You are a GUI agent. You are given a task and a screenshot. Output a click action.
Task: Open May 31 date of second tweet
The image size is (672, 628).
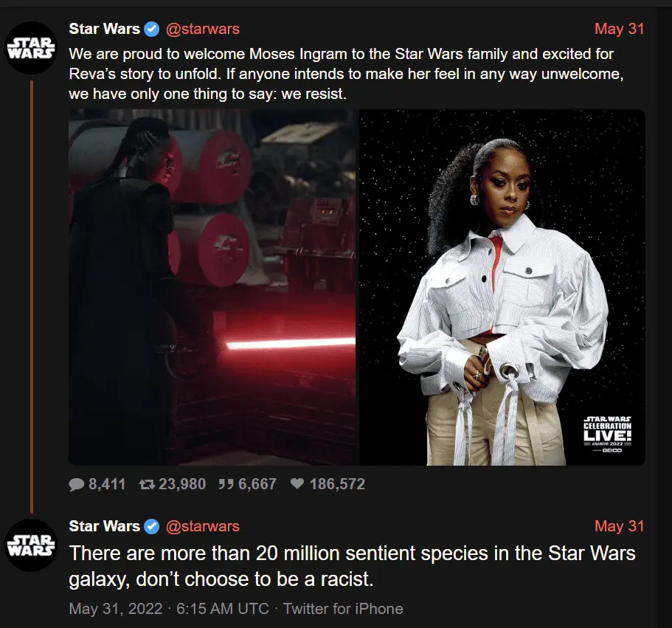pyautogui.click(x=620, y=526)
